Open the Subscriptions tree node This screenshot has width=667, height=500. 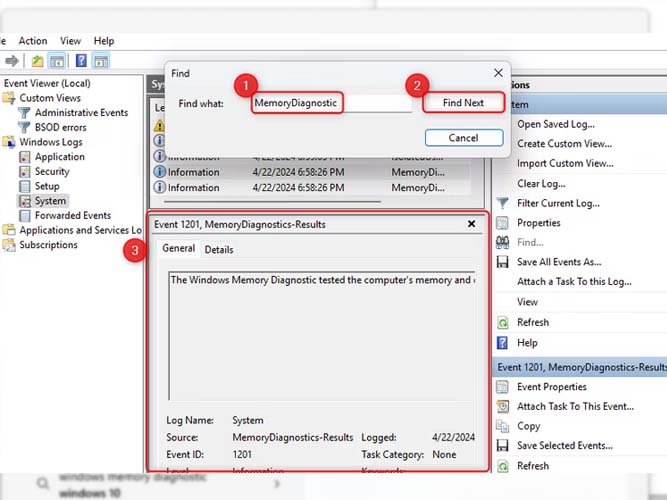pos(48,245)
